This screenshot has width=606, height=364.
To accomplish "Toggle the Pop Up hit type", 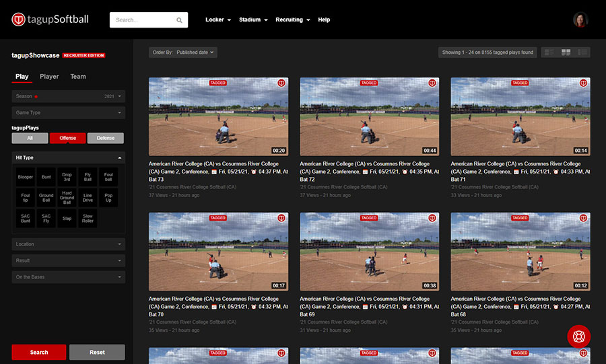I will [108, 198].
